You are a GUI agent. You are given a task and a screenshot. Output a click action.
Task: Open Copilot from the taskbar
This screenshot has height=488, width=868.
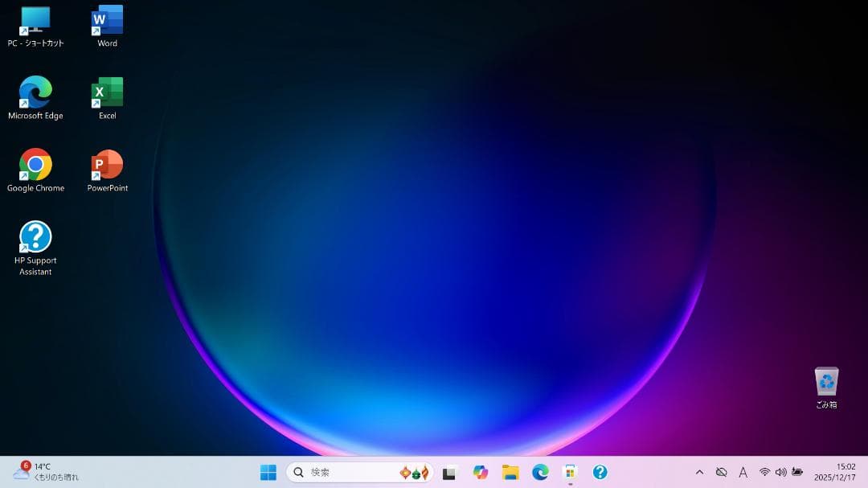pos(480,473)
